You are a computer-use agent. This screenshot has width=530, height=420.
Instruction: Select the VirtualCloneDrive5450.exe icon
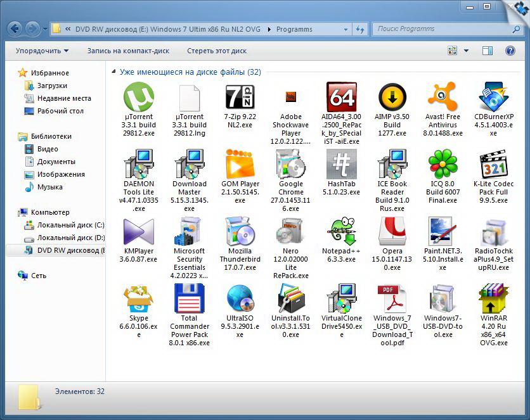coord(341,298)
